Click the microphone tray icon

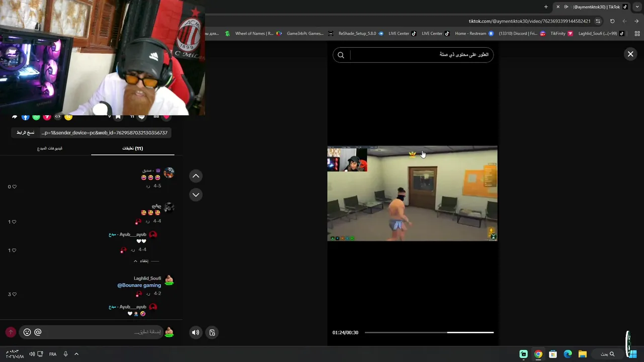tap(65, 354)
